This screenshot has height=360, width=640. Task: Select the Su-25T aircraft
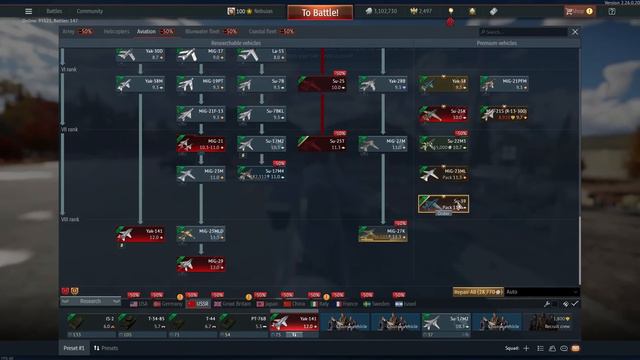(x=322, y=144)
